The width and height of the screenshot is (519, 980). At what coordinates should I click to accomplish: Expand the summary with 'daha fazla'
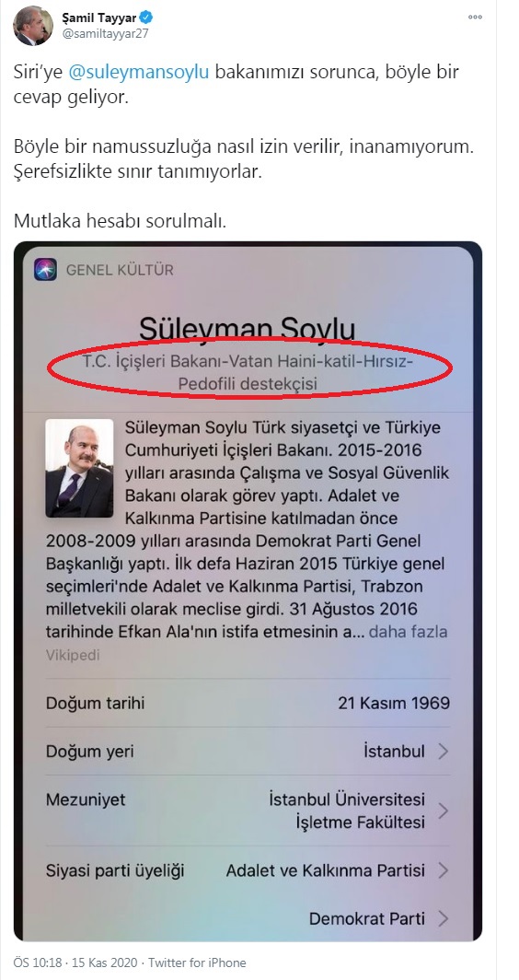(409, 632)
